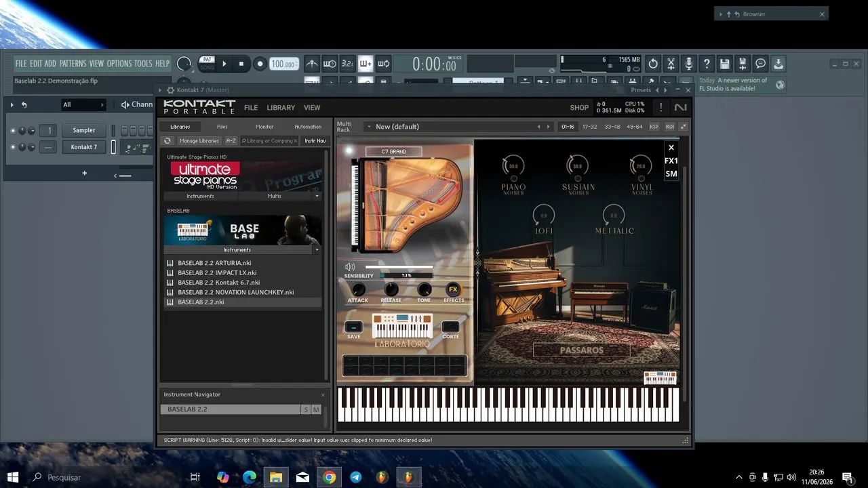
Task: Click the minimize rack view icon in Kontakt
Action: pyautogui.click(x=683, y=127)
